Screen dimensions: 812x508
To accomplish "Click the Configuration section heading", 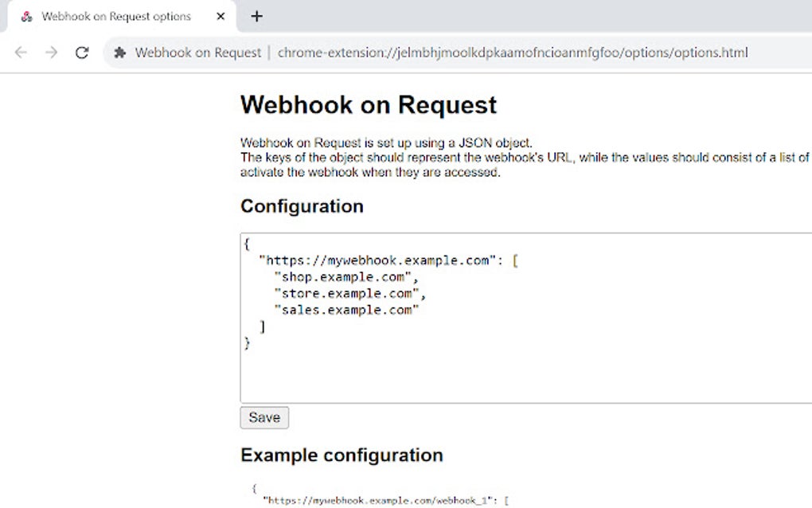I will 301,206.
